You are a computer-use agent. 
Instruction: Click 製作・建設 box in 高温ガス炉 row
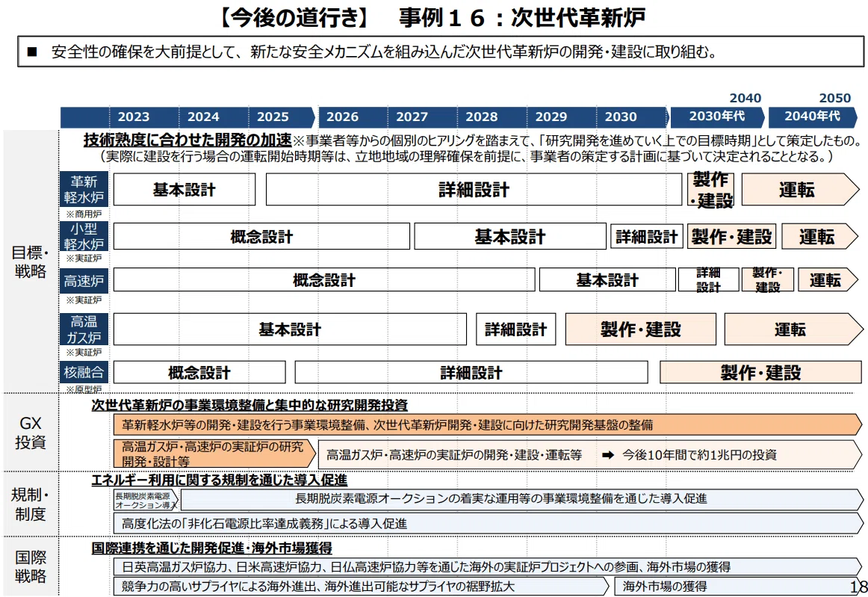coord(640,330)
